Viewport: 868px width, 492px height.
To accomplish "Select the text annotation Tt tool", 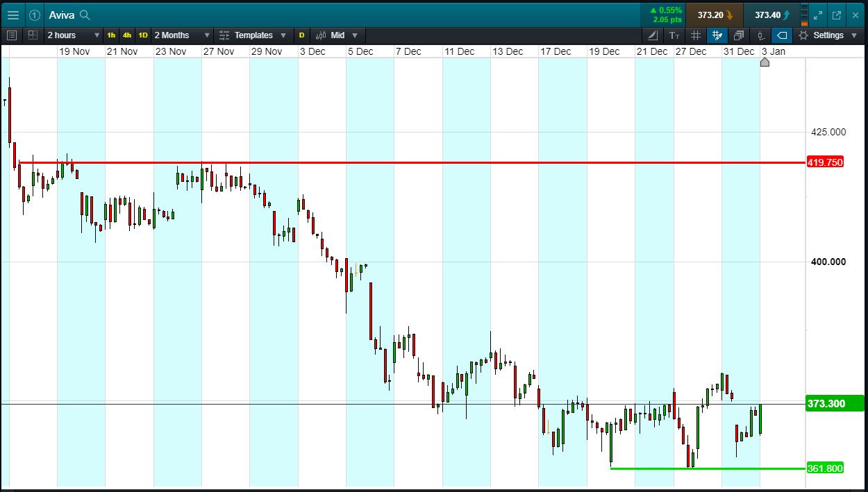I will point(674,35).
